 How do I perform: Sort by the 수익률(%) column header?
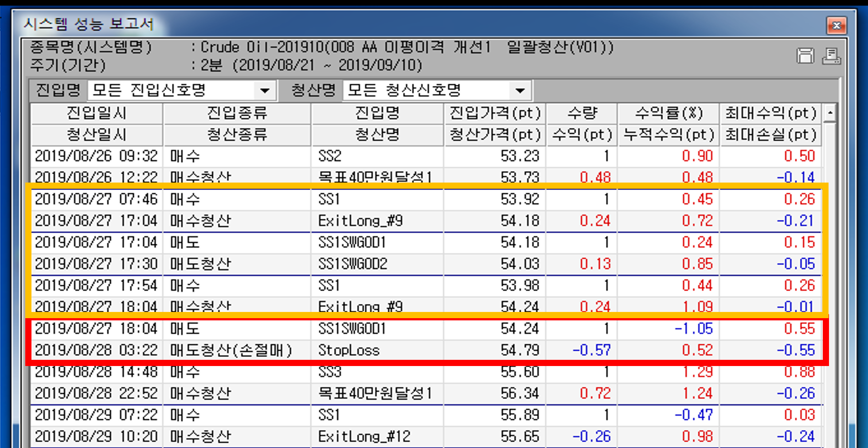[669, 113]
